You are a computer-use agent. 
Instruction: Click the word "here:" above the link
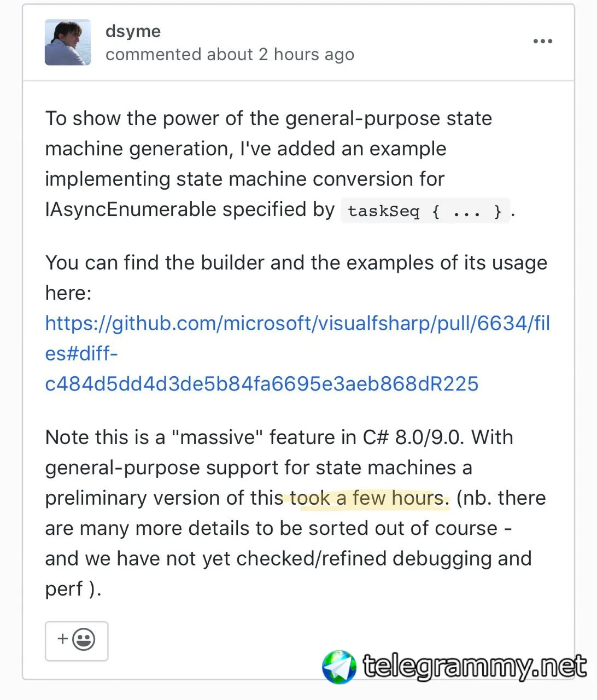pos(68,293)
